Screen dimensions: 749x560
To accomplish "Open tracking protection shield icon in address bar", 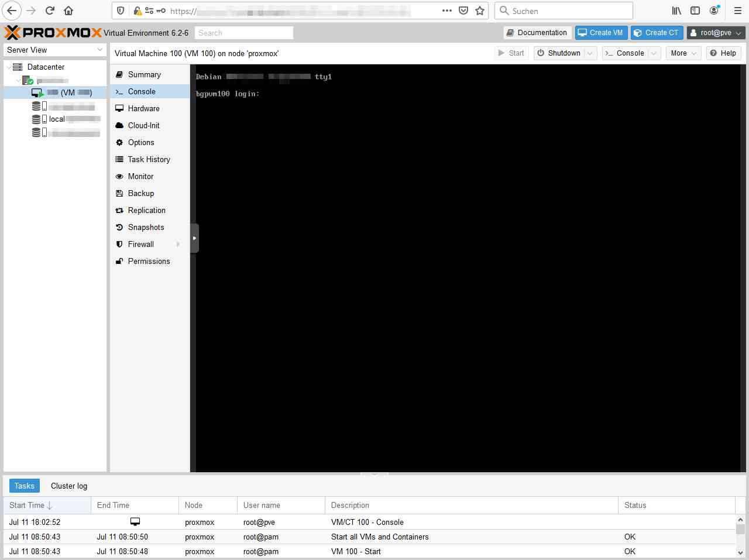I will coord(121,11).
